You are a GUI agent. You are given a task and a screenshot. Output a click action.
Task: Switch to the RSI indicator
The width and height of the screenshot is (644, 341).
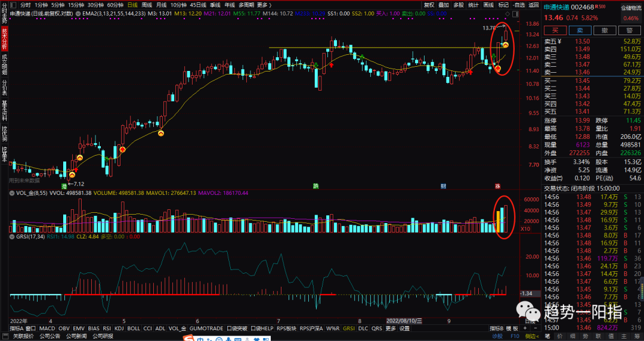click(107, 328)
